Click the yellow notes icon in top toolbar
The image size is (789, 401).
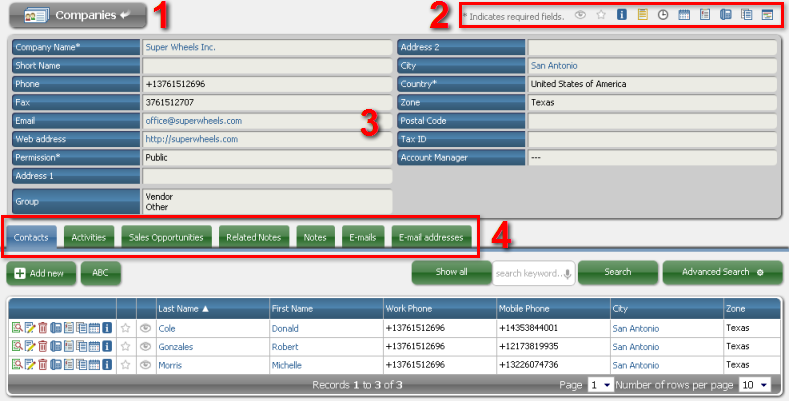[x=641, y=15]
